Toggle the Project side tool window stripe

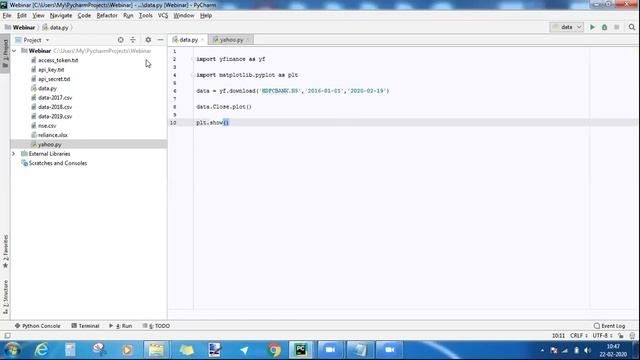tap(5, 54)
